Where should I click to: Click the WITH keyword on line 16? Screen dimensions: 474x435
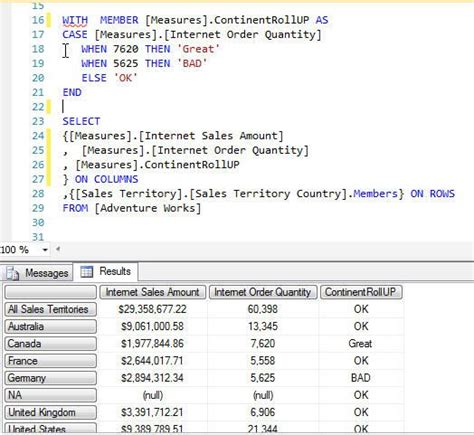pyautogui.click(x=75, y=20)
